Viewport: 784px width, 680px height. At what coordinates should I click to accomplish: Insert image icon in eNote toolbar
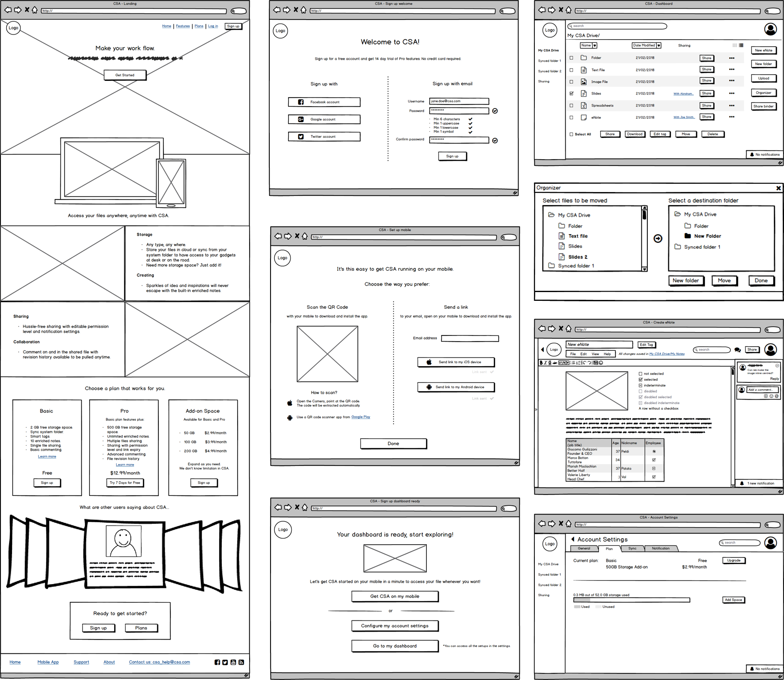(596, 362)
